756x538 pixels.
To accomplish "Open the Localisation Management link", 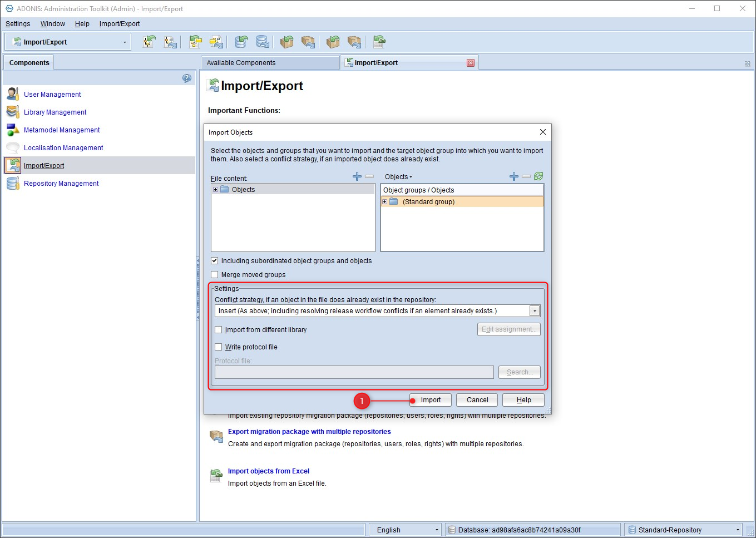I will (x=63, y=148).
